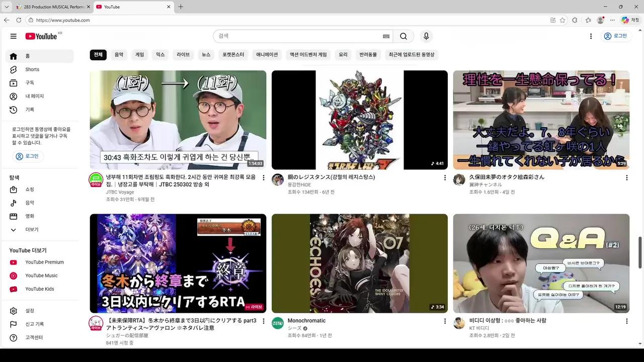Bookmark this page with star icon
Viewport: 644px width, 362px height.
click(x=562, y=20)
